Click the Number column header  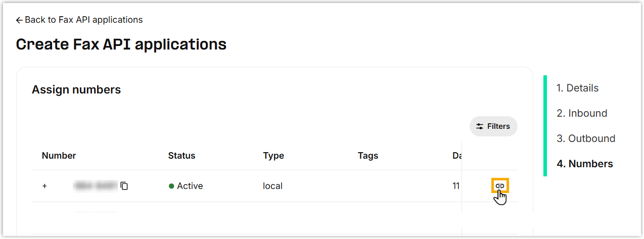click(59, 156)
